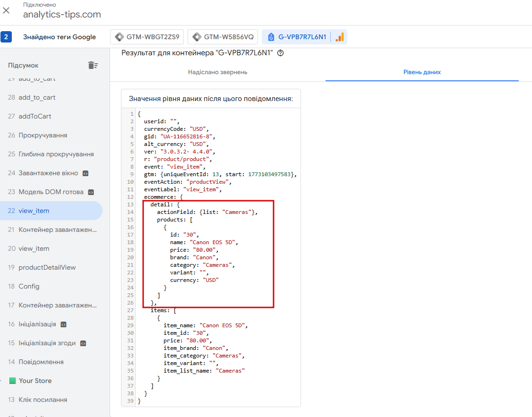532x417 pixels.
Task: Select event 19 productDetailView
Action: 47,267
